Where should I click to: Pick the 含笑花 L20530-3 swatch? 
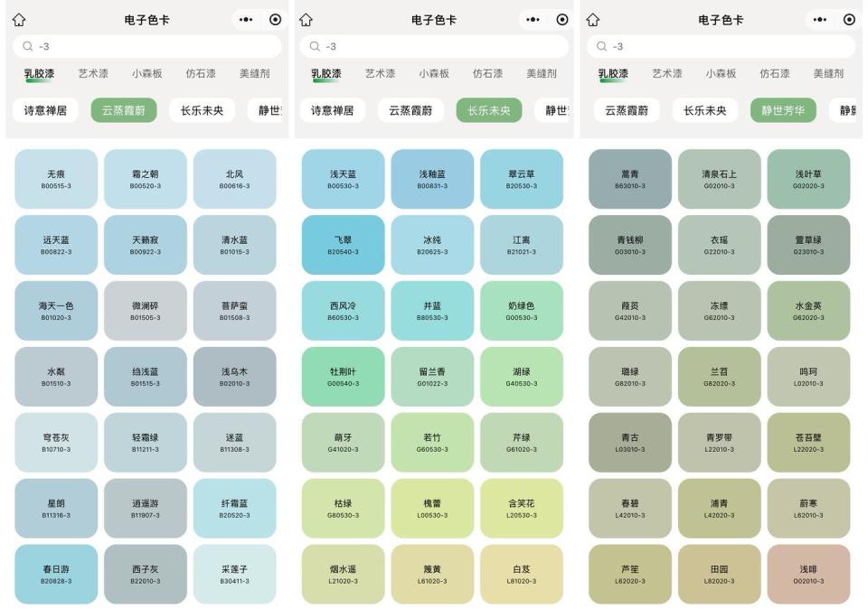point(522,509)
